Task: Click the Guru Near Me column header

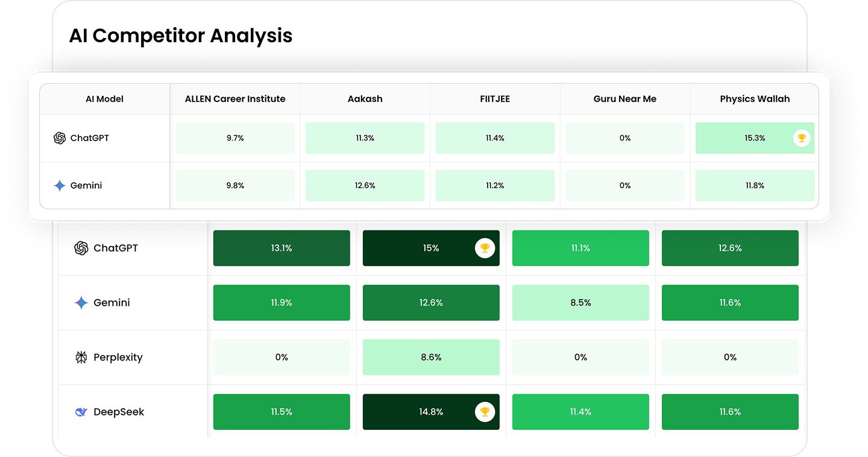Action: click(625, 99)
